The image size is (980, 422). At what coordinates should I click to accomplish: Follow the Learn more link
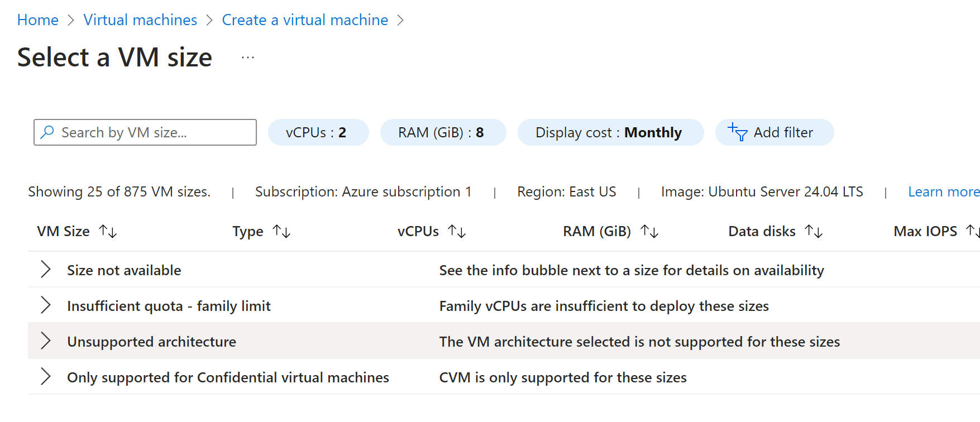click(x=944, y=191)
